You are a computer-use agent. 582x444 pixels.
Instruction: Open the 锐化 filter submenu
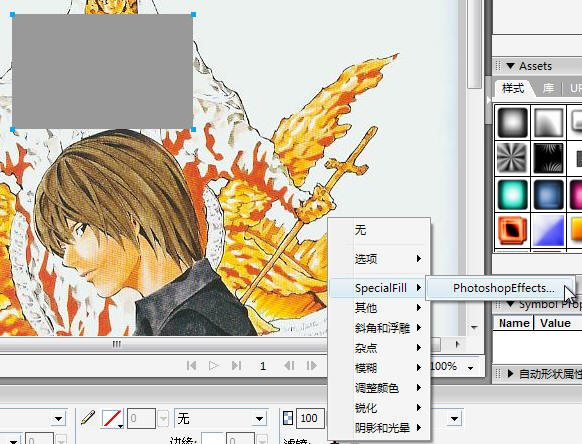(x=379, y=408)
